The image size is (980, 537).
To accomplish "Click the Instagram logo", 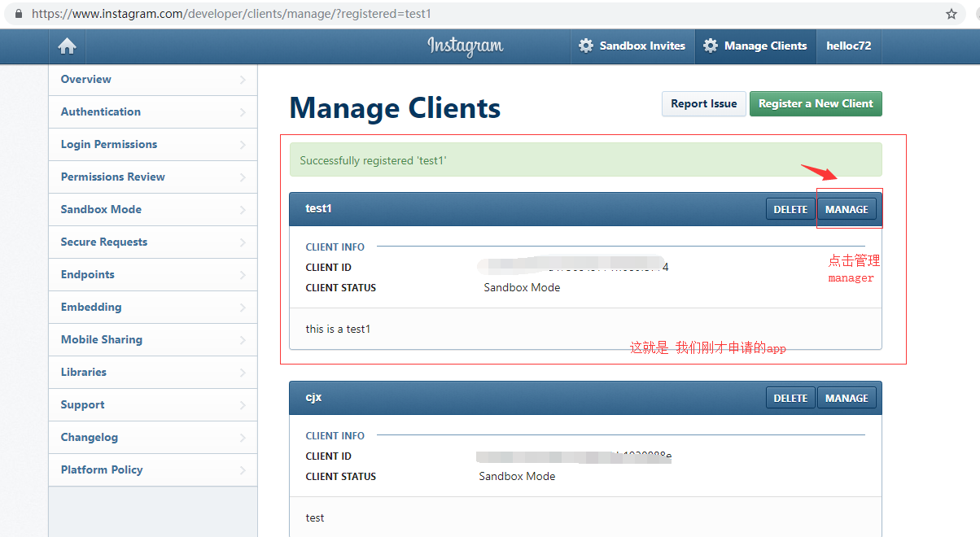I will (x=466, y=46).
